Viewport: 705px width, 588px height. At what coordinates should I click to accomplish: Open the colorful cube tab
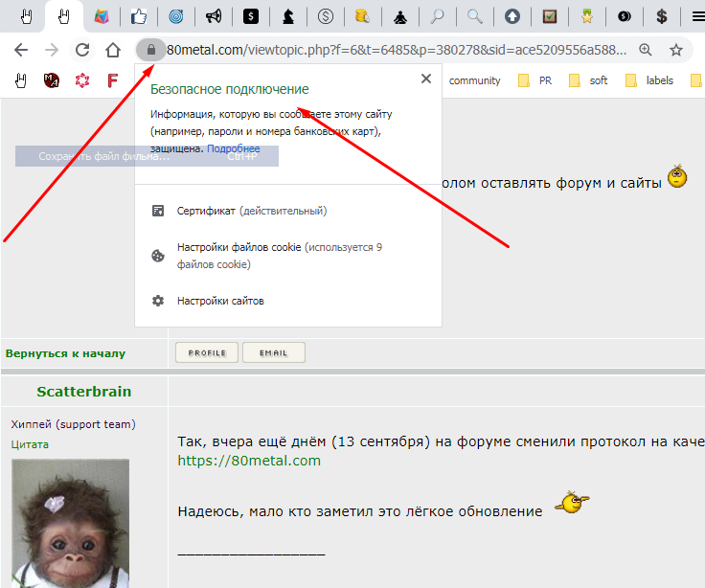pos(102,16)
